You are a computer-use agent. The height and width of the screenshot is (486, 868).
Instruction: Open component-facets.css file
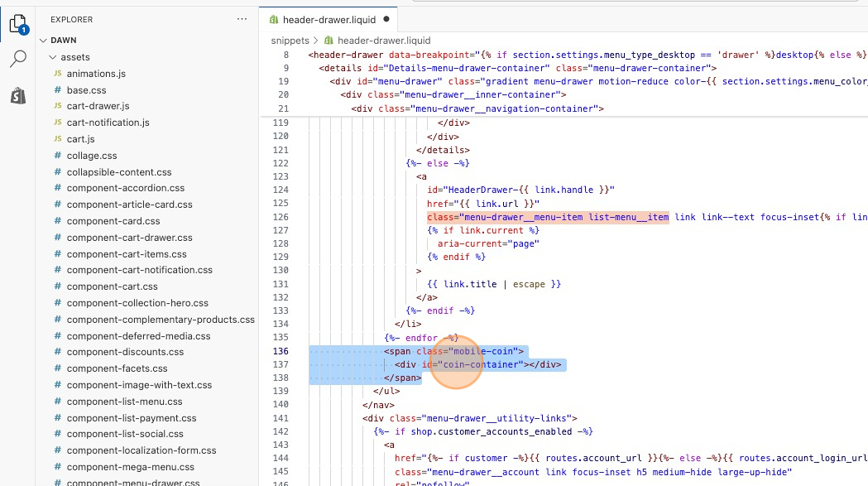tap(117, 368)
